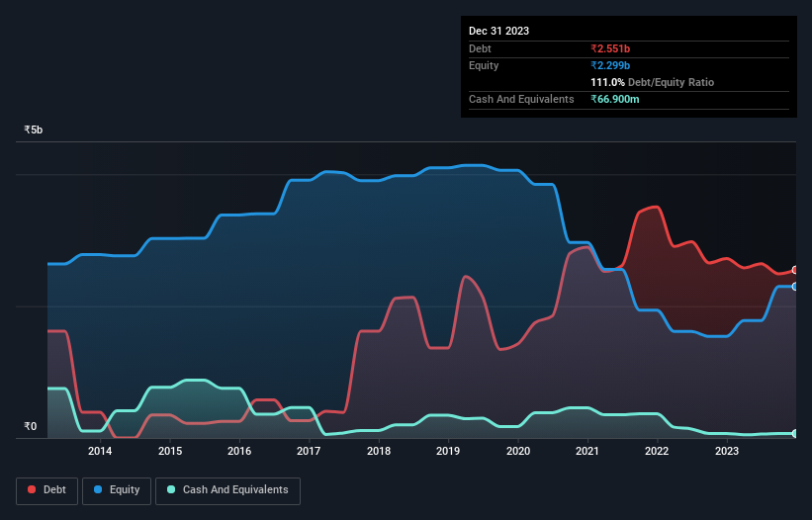
Task: Click the 2022 x-axis label
Action: pos(657,451)
